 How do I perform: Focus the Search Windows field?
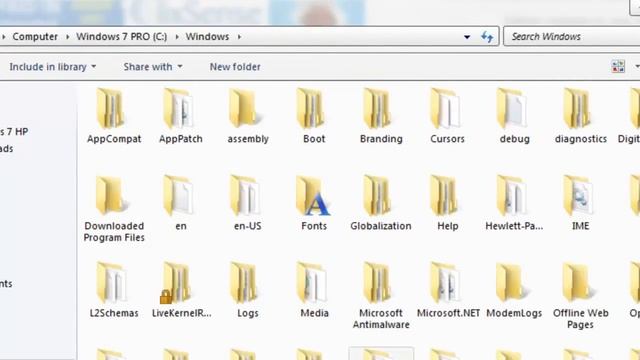[571, 37]
